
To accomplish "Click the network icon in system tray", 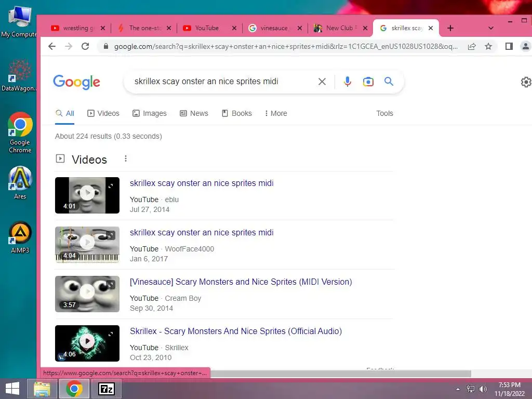I will pyautogui.click(x=471, y=389).
